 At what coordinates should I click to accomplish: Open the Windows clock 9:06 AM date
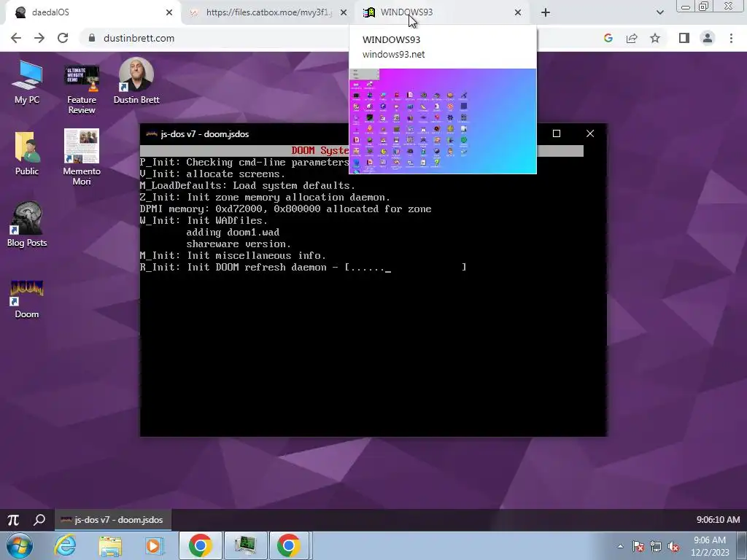click(x=710, y=546)
